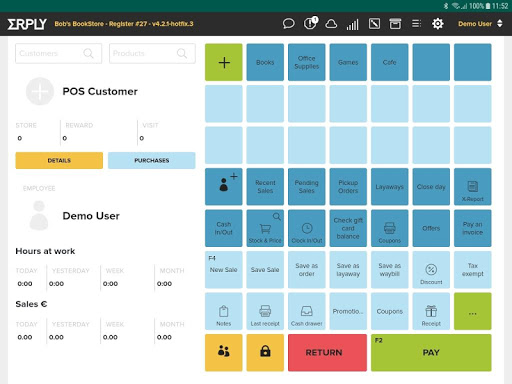The image size is (512, 384).
Task: Select the Books product category tile
Action: (x=265, y=62)
